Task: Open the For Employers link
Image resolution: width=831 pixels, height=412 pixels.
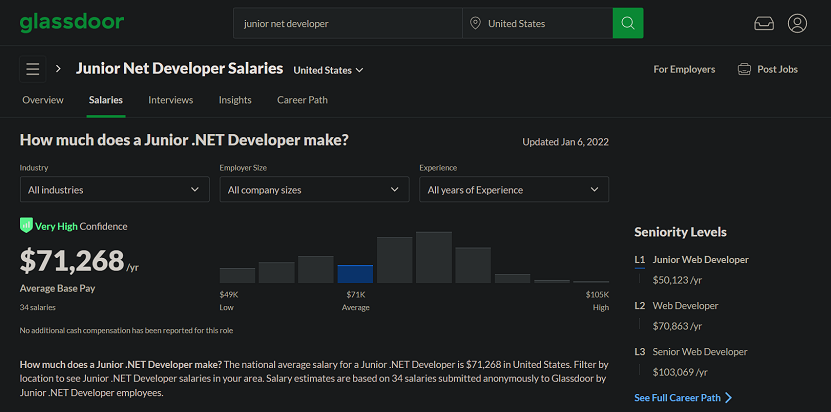Action: point(684,69)
